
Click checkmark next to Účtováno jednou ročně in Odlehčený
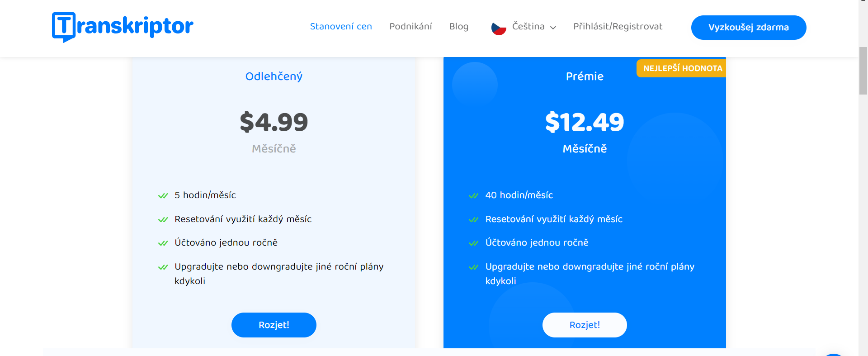163,243
